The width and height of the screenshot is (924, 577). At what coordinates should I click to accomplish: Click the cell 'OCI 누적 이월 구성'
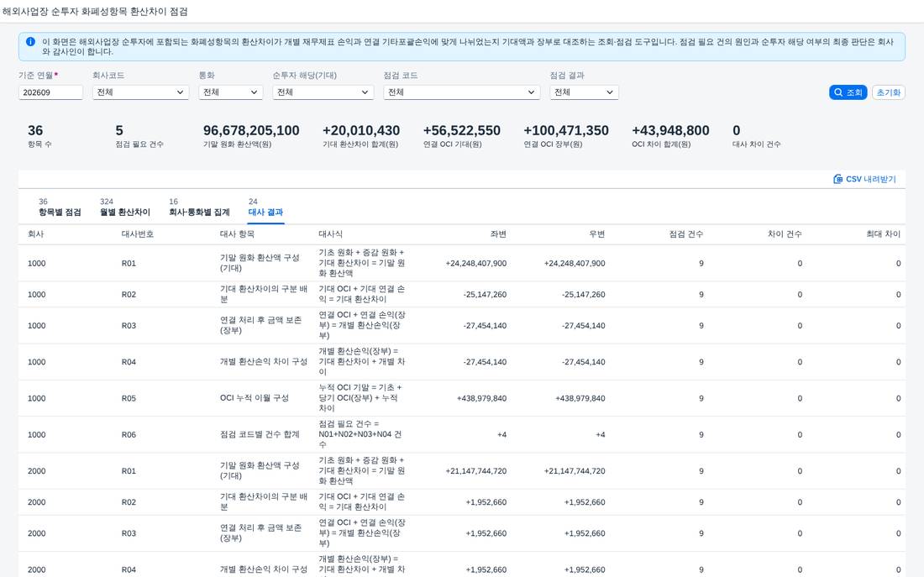point(255,398)
